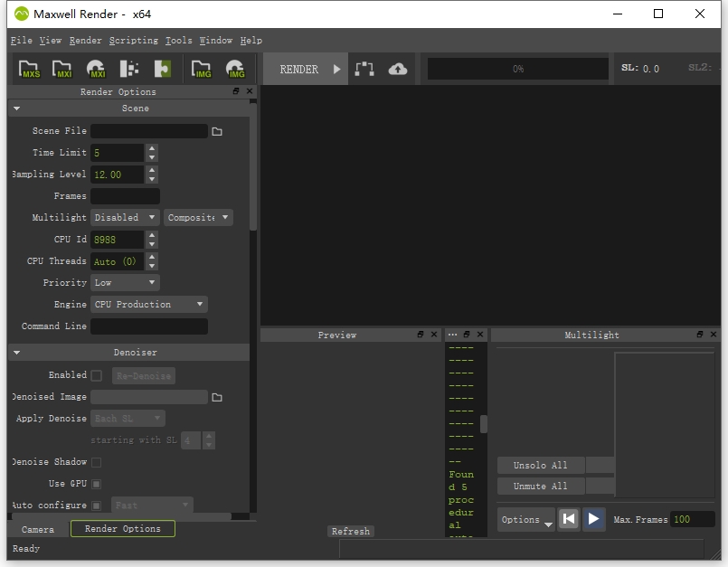Click the Unsolo All button
This screenshot has height=567, width=728.
540,466
